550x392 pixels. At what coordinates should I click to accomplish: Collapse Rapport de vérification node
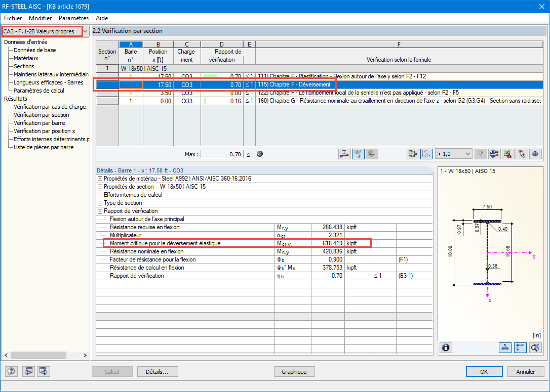[x=100, y=211]
